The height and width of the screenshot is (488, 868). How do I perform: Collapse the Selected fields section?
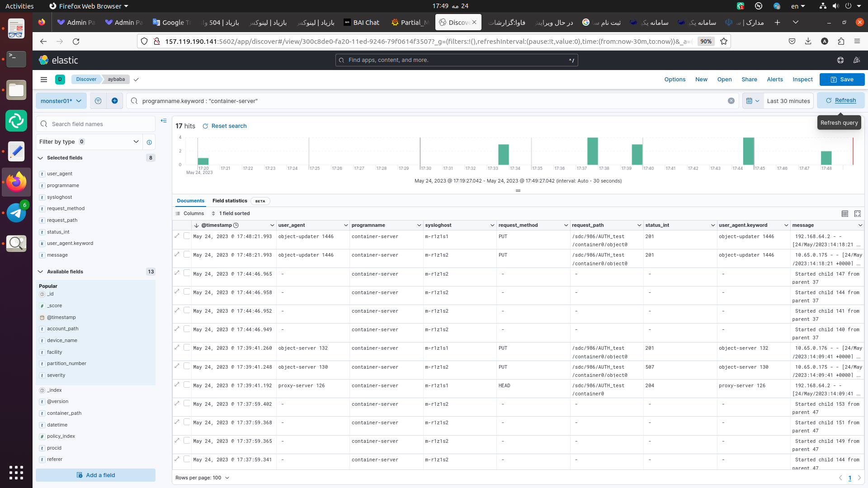(41, 158)
